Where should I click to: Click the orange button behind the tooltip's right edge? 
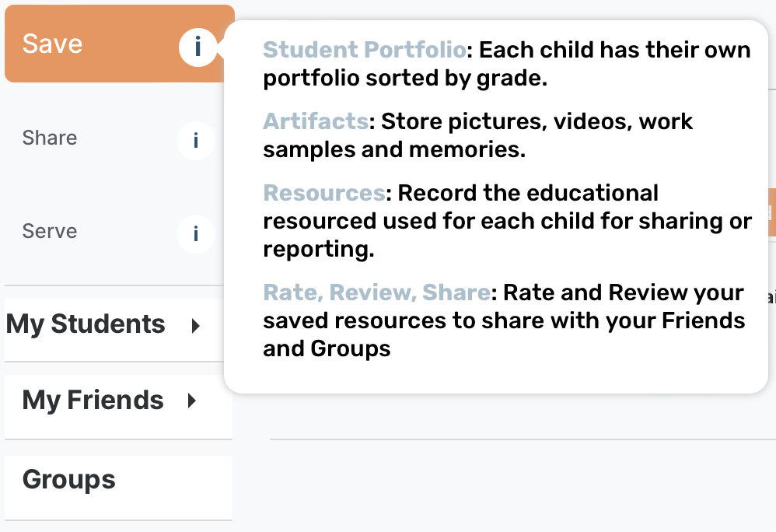tap(771, 212)
